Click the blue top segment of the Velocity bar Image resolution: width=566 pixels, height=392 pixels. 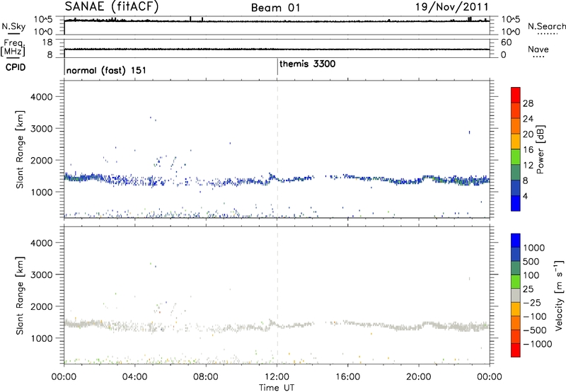coord(516,243)
